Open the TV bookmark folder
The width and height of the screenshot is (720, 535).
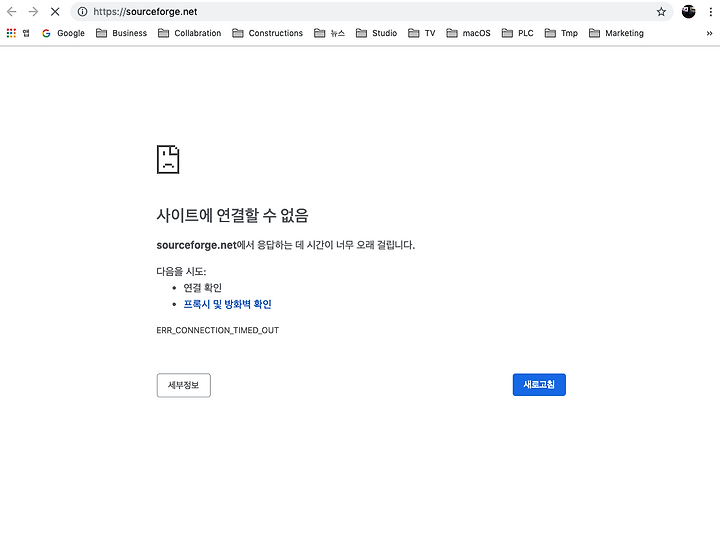pyautogui.click(x=422, y=33)
